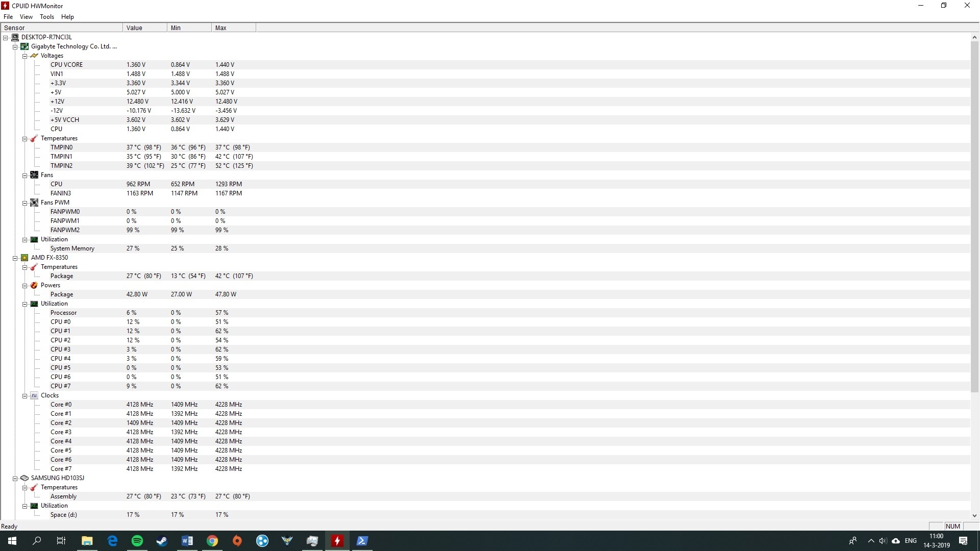Collapse the Voltages tree node
Screen dimensions: 980x551
tap(24, 56)
